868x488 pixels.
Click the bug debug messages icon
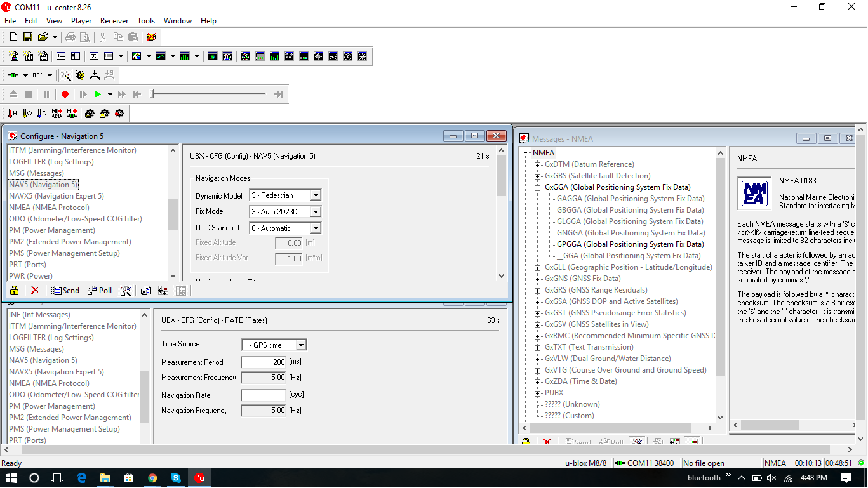tap(80, 75)
